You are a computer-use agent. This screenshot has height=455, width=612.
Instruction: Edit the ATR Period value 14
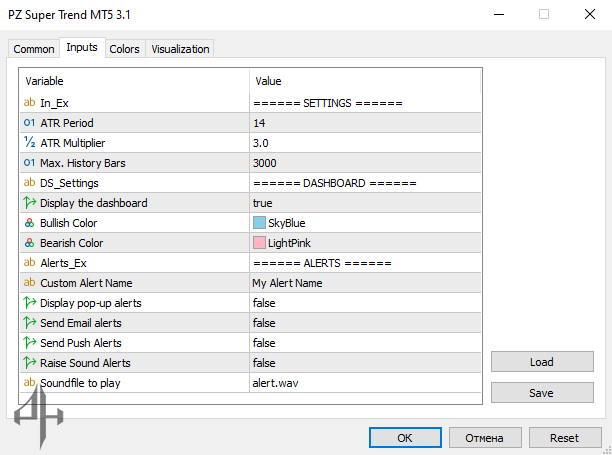coord(259,123)
